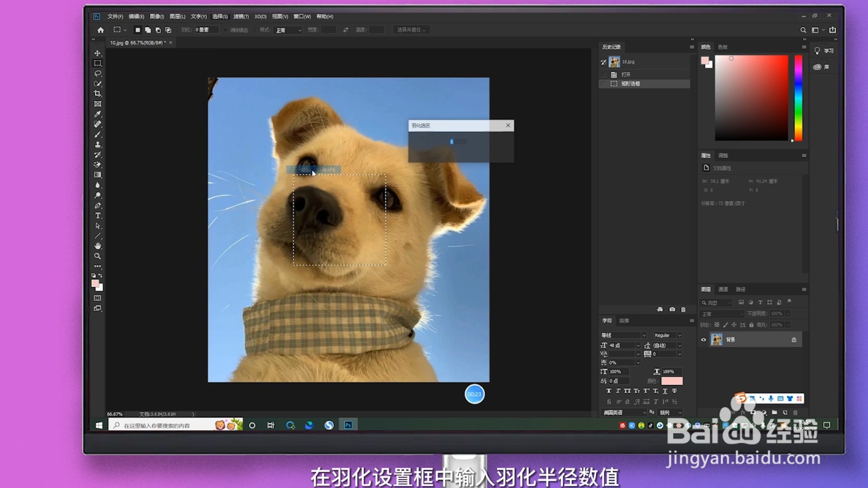Select the History Brush tool
This screenshot has height=488, width=868.
coord(98,155)
